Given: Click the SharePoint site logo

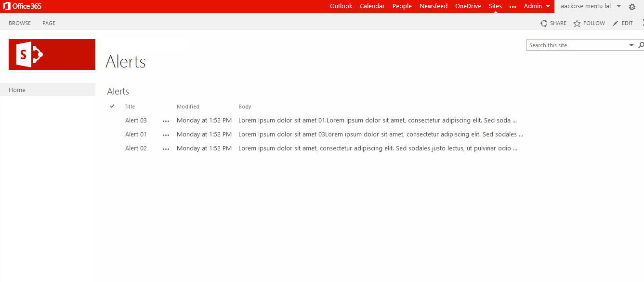Looking at the screenshot, I should pyautogui.click(x=52, y=54).
